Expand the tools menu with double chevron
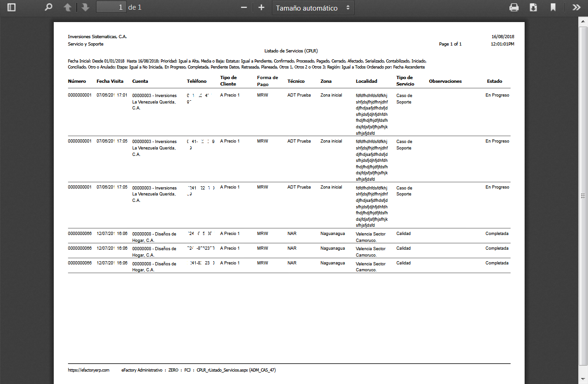Viewport: 588px width, 384px height. point(576,7)
